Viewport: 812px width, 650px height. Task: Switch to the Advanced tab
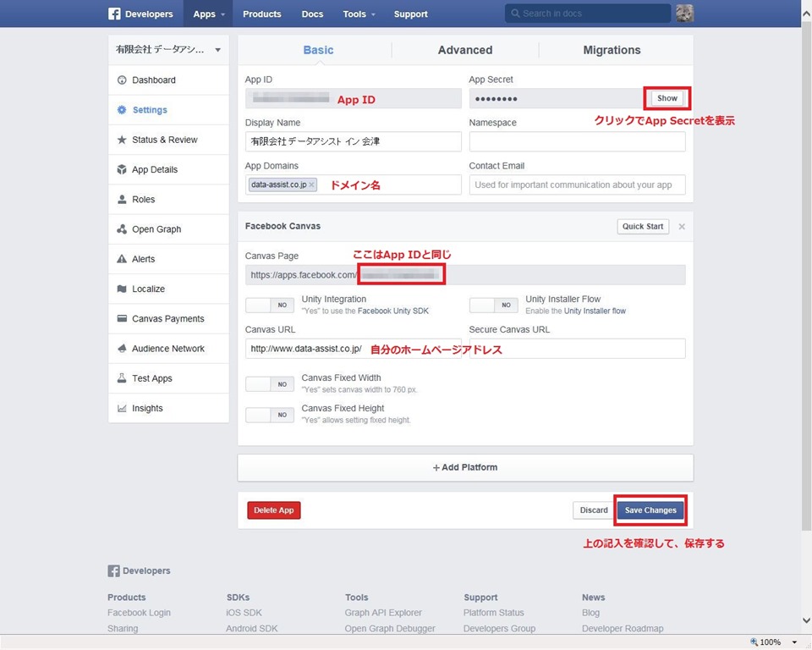[x=465, y=50]
